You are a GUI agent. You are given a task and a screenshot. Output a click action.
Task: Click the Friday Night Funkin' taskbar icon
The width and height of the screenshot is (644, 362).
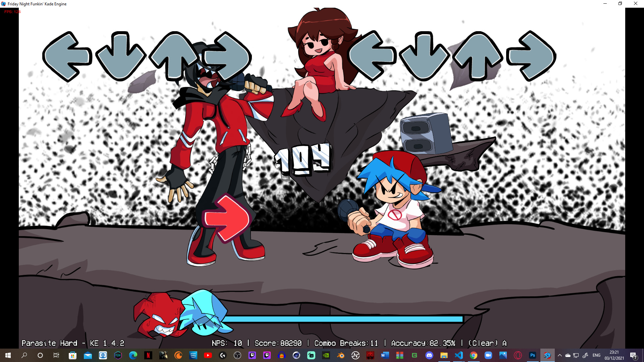coord(547,355)
